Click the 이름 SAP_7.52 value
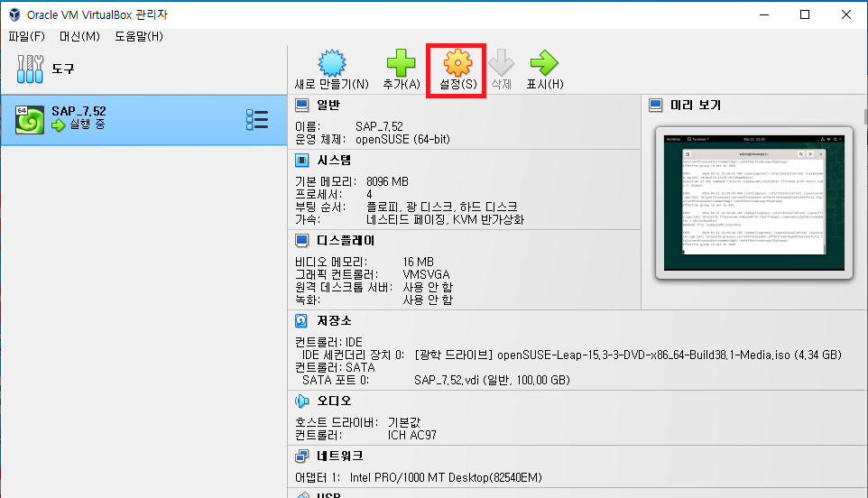868x498 pixels. coord(379,126)
